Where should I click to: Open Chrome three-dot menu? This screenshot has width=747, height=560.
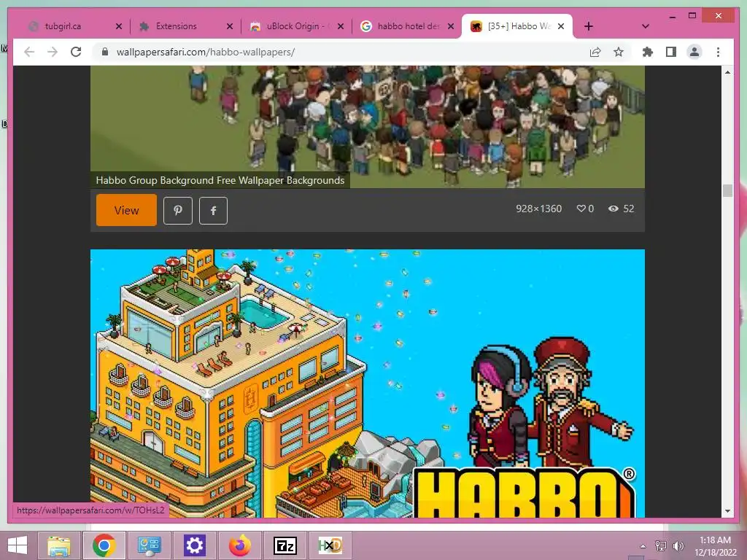[x=718, y=52]
